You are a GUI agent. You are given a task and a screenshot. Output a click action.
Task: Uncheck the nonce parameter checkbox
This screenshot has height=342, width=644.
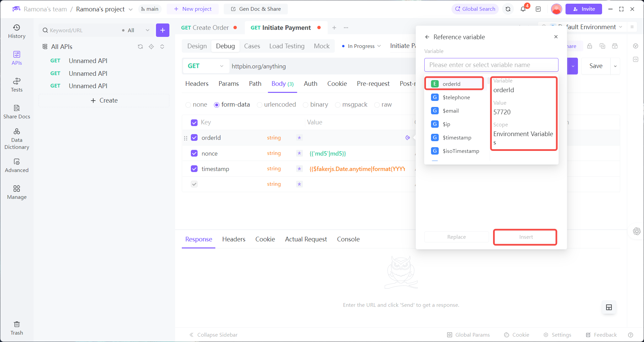pos(194,153)
